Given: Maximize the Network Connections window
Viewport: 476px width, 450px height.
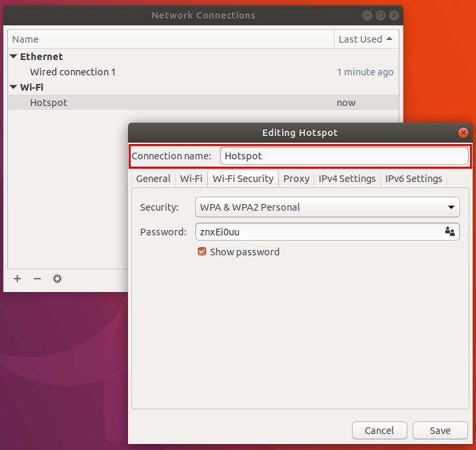Looking at the screenshot, I should tap(381, 15).
